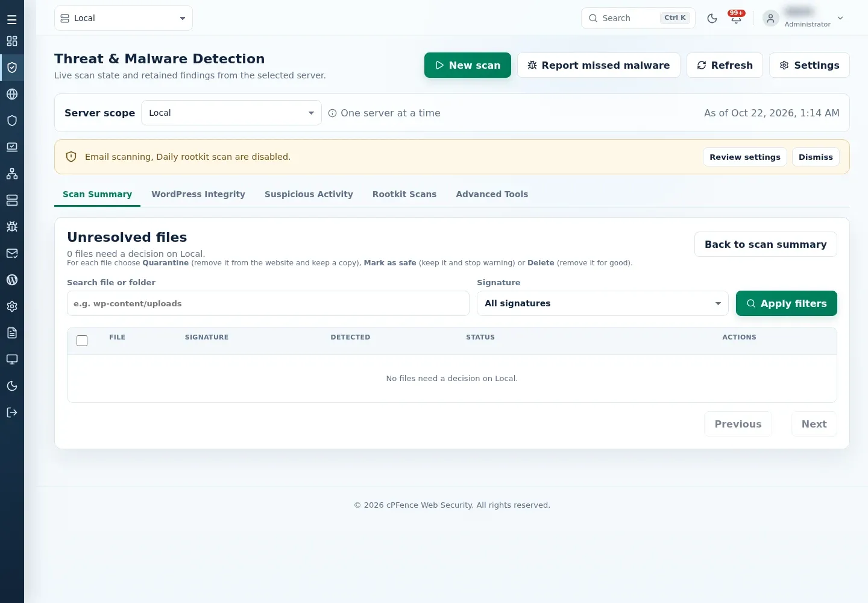Click 'No files need a decision on Local.' text
Screen dimensions: 868x603
pos(451,378)
